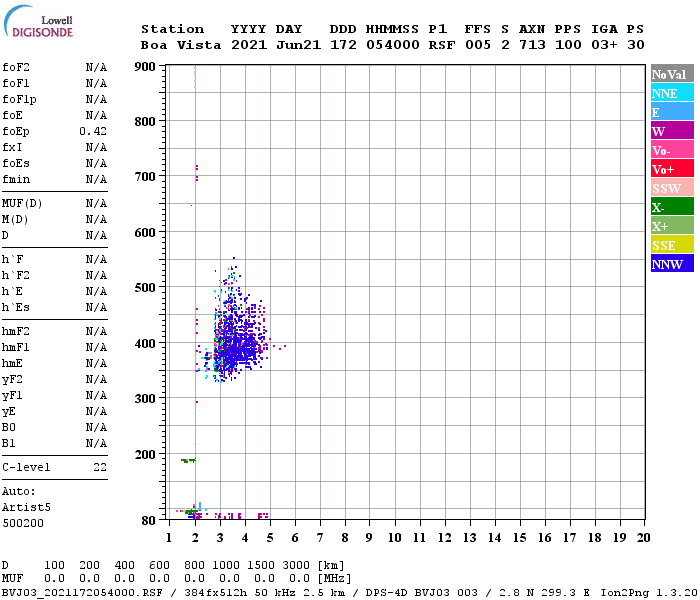Click the X- dark green legend swatch

[x=672, y=207]
